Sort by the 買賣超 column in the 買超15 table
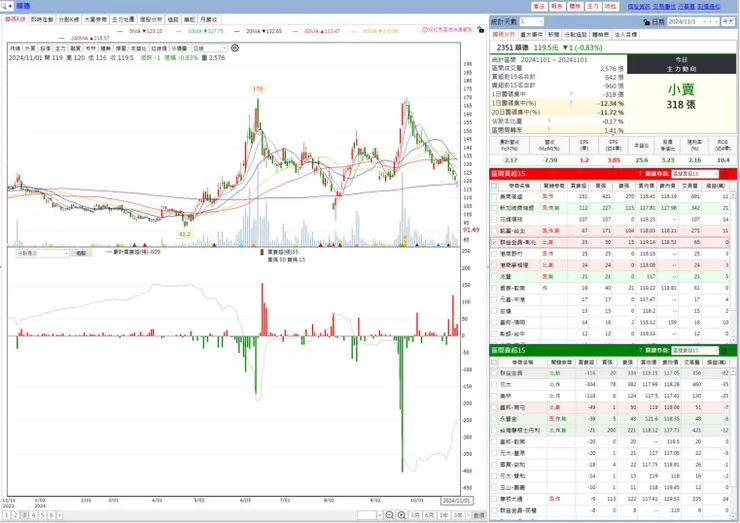 tap(579, 186)
